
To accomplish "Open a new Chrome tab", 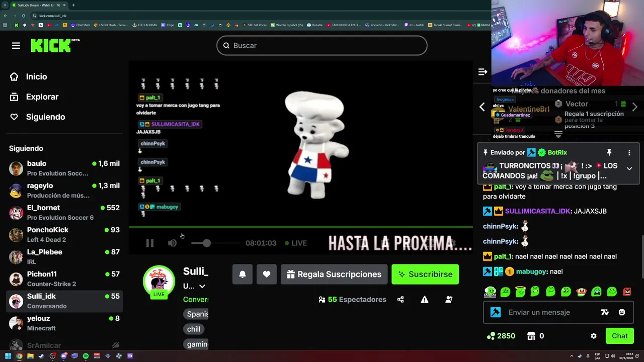I will click(73, 5).
